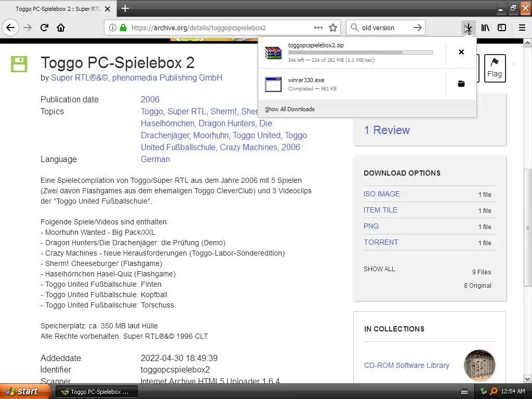Click SHOW ALL download files
The image size is (532, 399).
pos(379,269)
